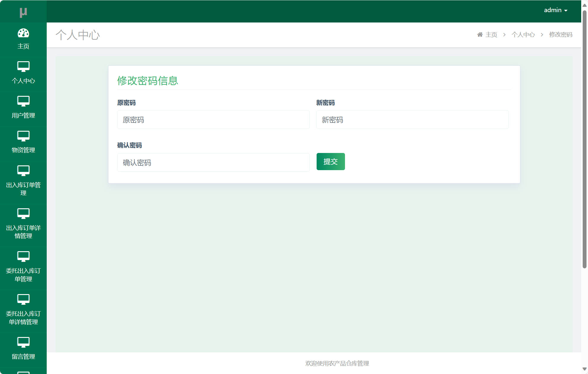The width and height of the screenshot is (588, 374).
Task: Navigate to 主页 via breadcrumb link
Action: click(491, 34)
